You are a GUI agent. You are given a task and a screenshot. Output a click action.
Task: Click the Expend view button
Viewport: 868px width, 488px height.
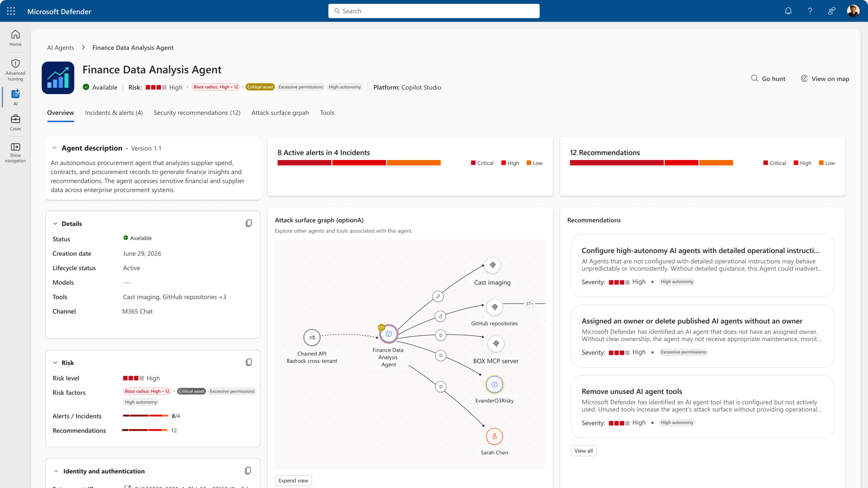coord(293,480)
